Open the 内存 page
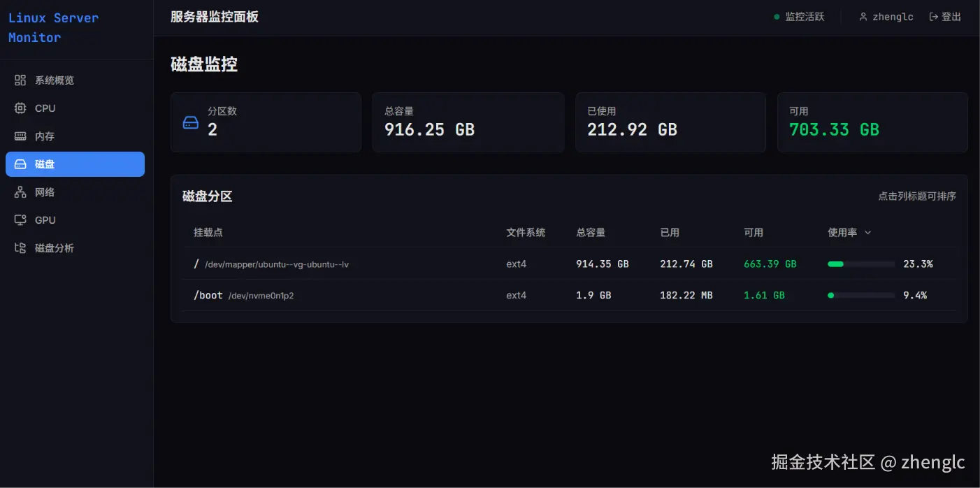980x488 pixels. (75, 136)
